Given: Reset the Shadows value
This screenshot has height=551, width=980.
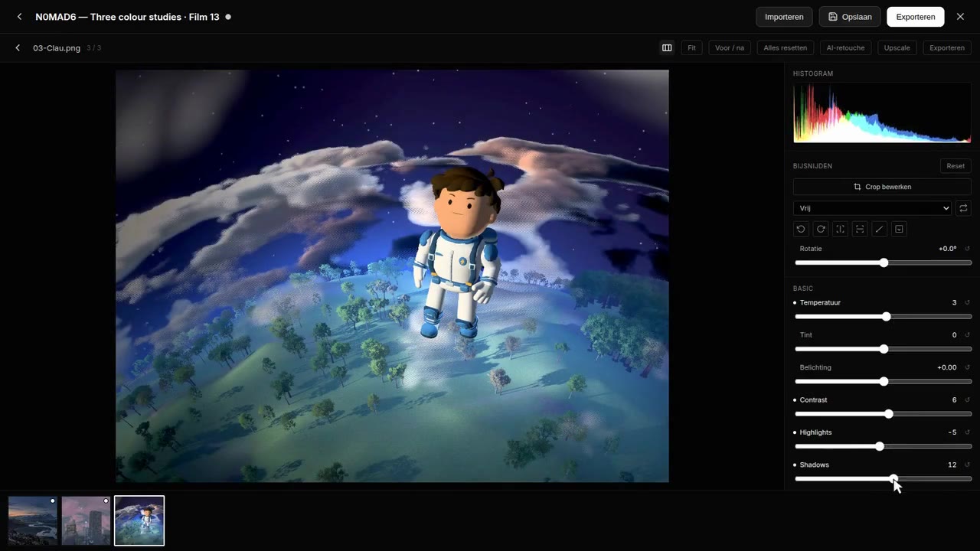Looking at the screenshot, I should tap(967, 465).
